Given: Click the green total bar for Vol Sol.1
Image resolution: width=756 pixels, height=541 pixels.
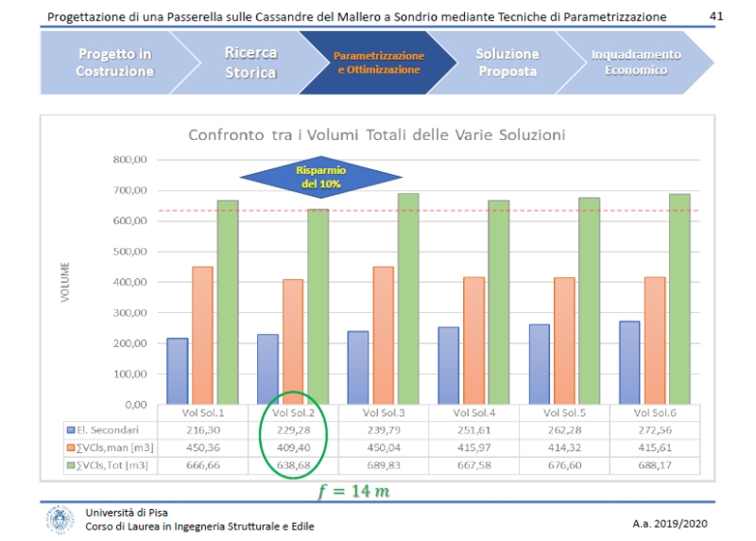Looking at the screenshot, I should 228,302.
